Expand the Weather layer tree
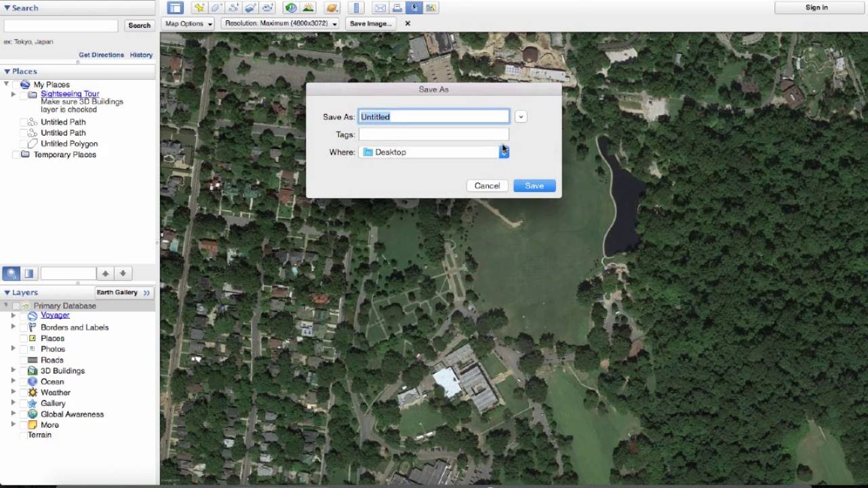 tap(13, 392)
